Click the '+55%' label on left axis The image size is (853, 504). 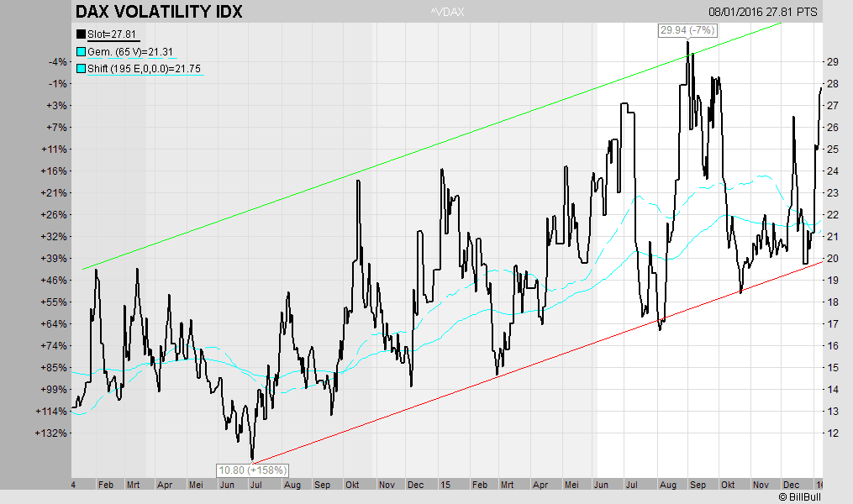(55, 302)
